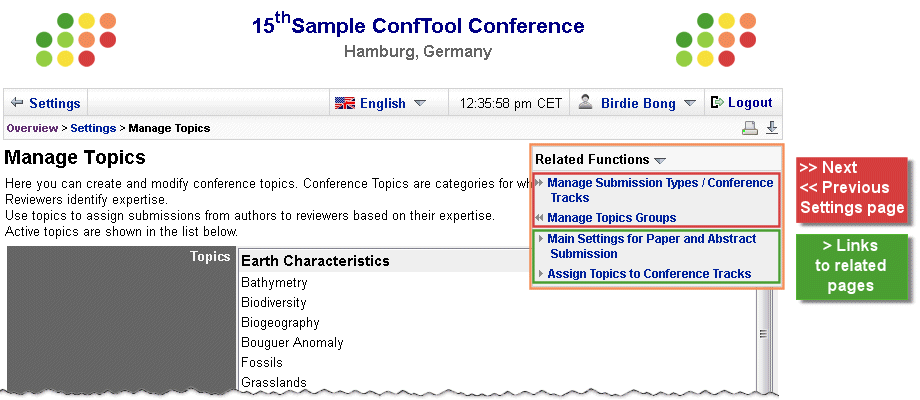Open the Manage Topics Groups link
Viewport: 920px width, 400px height.
point(611,218)
